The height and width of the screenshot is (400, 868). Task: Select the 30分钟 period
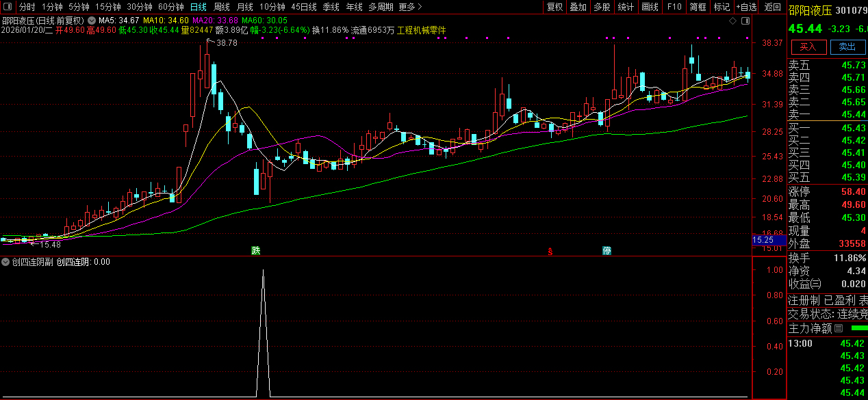tap(139, 7)
